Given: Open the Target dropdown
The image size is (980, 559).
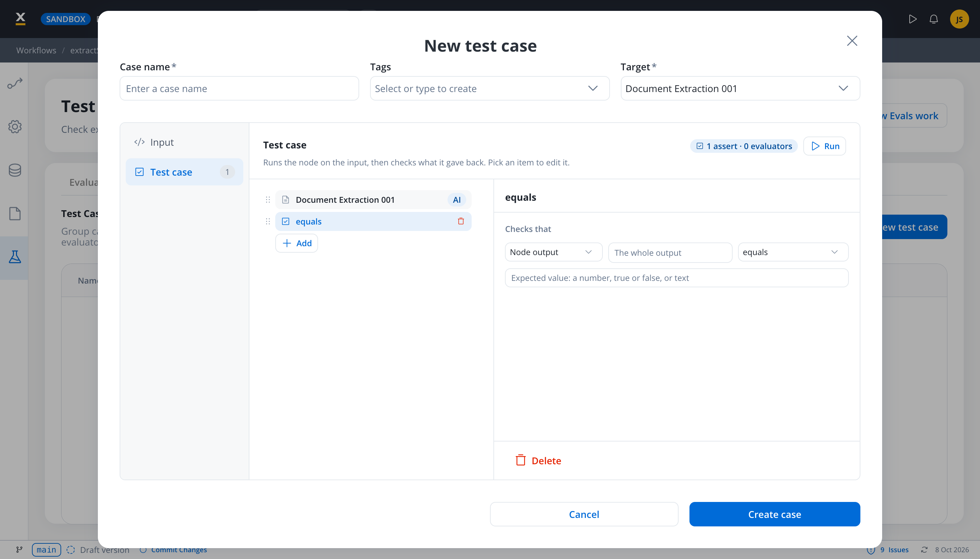Looking at the screenshot, I should point(740,88).
